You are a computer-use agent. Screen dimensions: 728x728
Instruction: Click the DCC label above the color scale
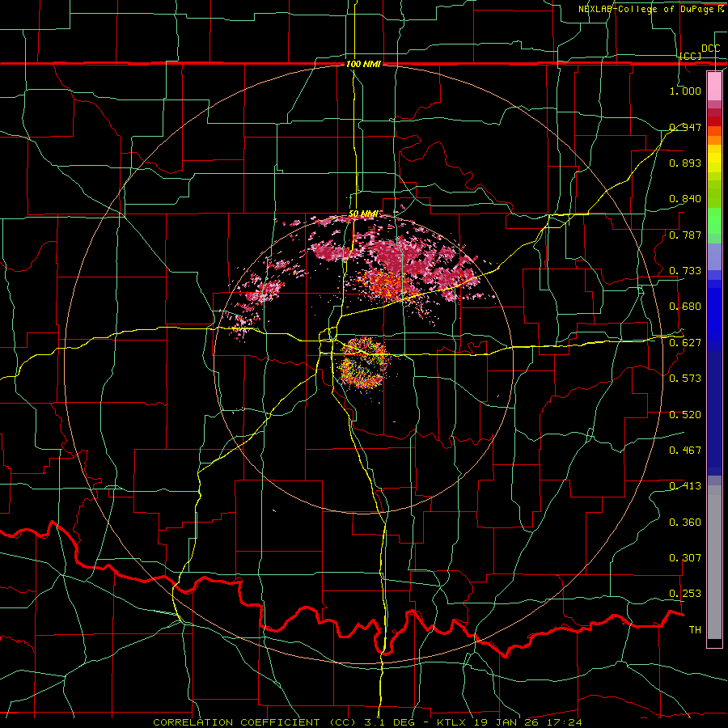click(711, 49)
